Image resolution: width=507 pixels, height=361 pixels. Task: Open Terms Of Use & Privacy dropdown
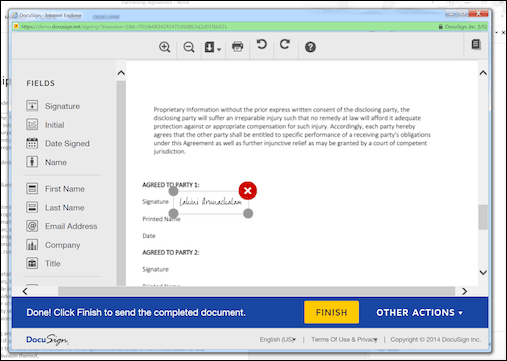(x=344, y=339)
